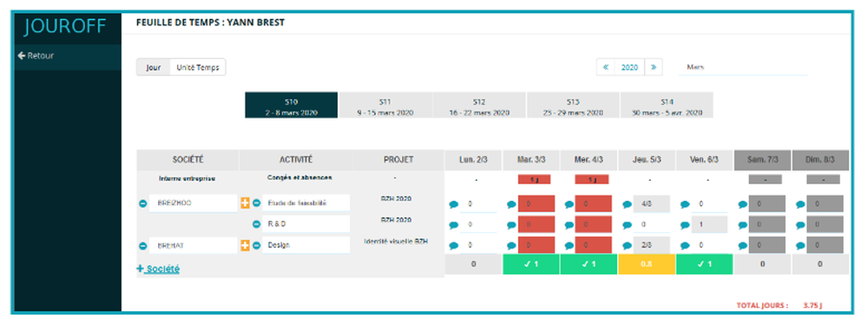This screenshot has height=319, width=868.
Task: Open comment for Design on Sam. 7/3
Action: pos(743,246)
